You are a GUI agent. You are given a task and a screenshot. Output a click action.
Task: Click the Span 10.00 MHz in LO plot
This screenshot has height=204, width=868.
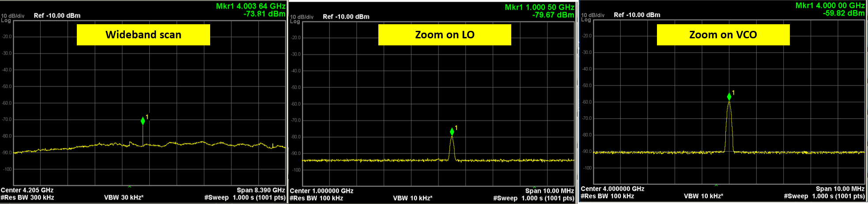[x=549, y=191]
